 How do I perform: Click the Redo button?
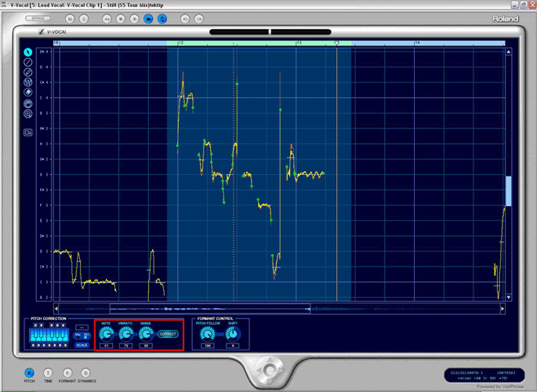click(x=199, y=19)
